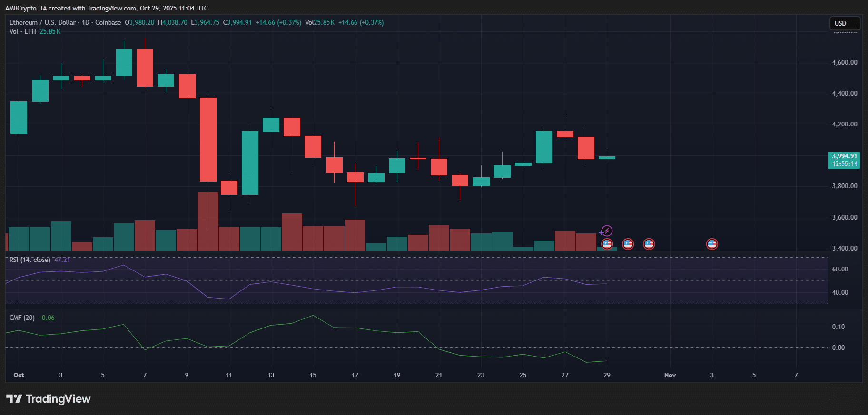The width and height of the screenshot is (868, 415).
Task: Click the 60.00 level on RSI scale
Action: pos(839,269)
